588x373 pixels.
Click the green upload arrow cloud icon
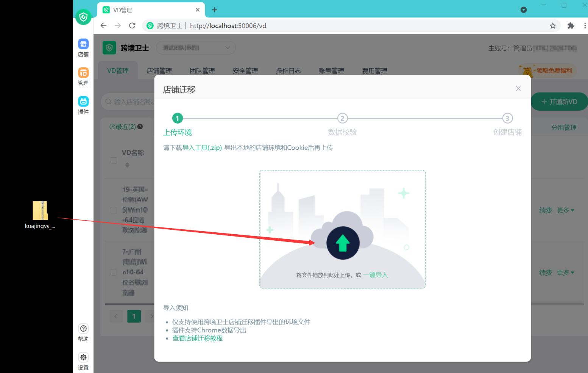(343, 243)
